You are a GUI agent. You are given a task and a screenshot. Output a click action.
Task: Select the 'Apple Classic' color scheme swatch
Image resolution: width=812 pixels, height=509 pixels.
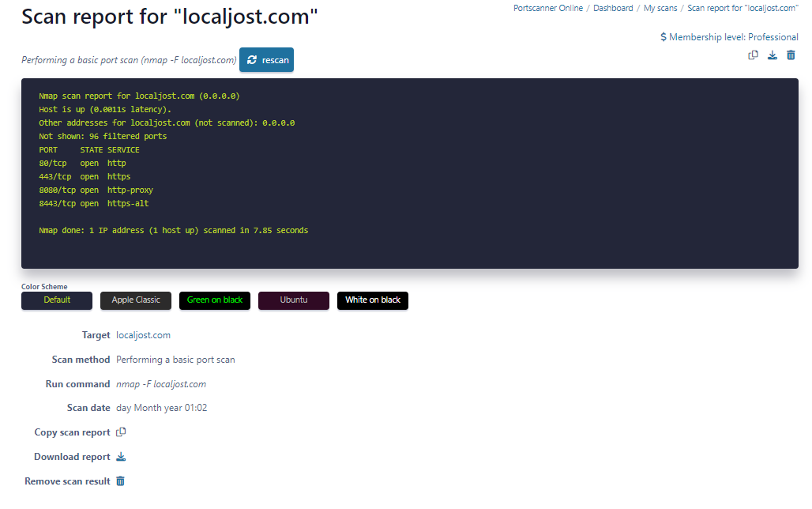[135, 300]
